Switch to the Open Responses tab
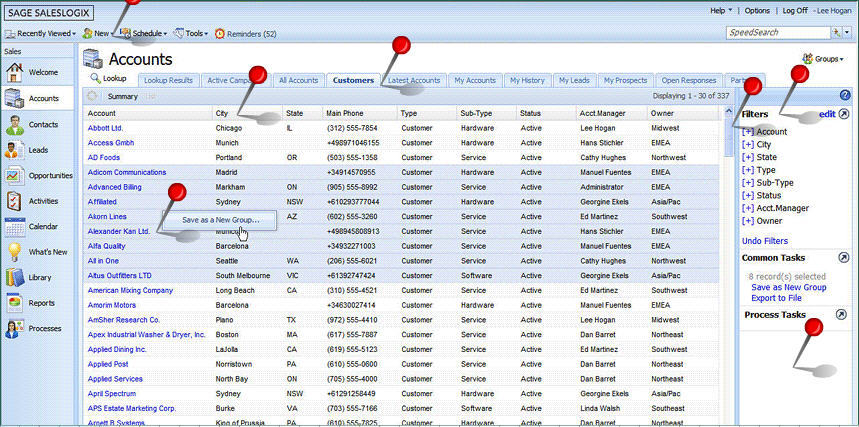This screenshot has height=427, width=859. pos(689,81)
